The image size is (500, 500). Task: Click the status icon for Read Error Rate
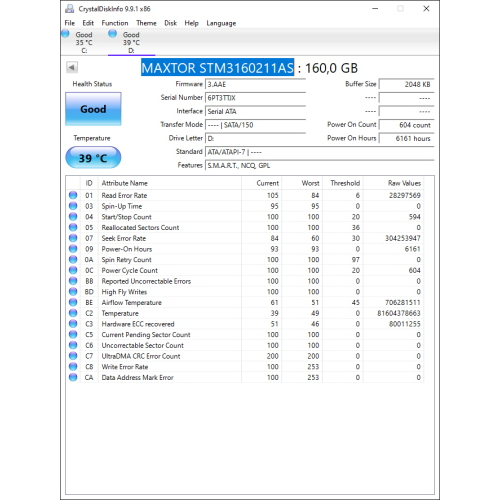[x=73, y=195]
